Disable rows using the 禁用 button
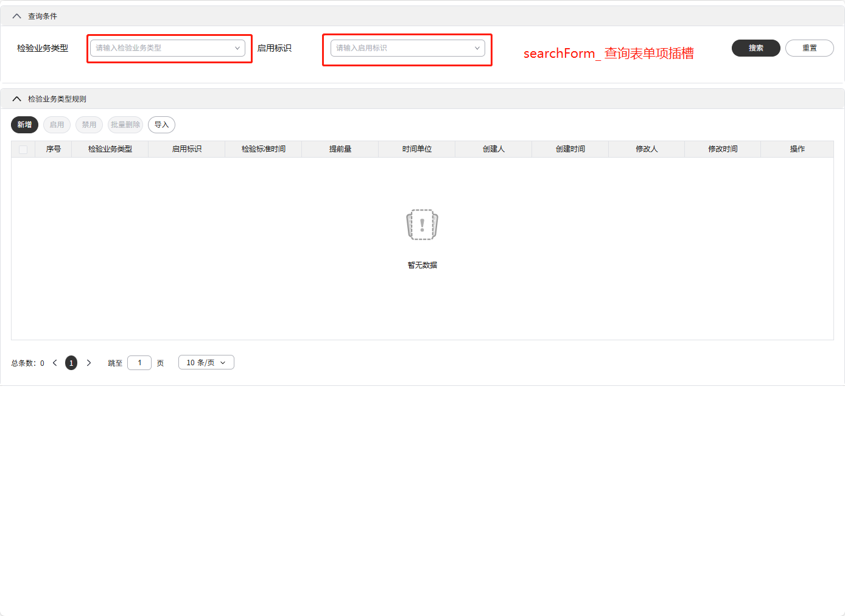Viewport: 845px width, 616px height. click(89, 124)
